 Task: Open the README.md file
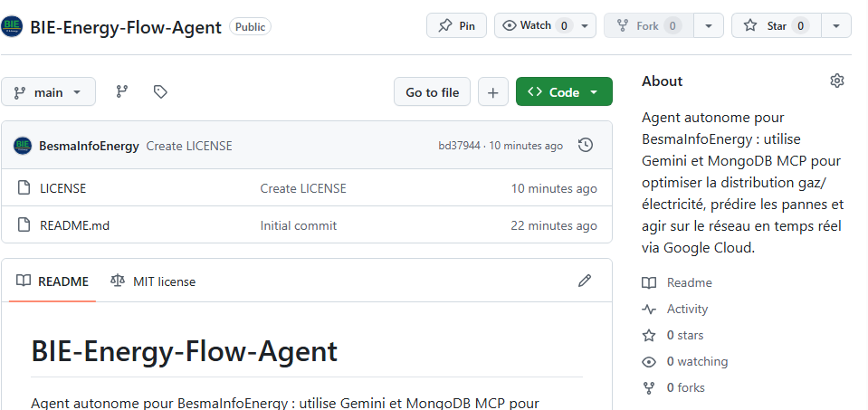point(75,225)
